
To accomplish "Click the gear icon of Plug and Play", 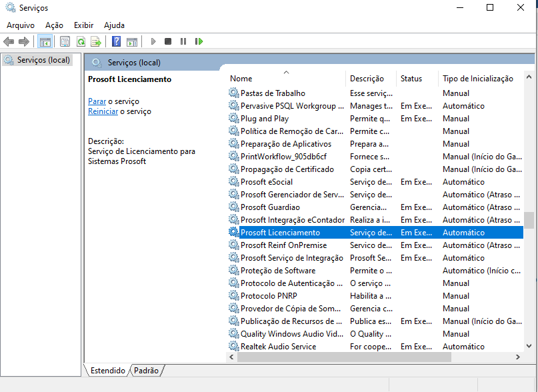I will pos(233,118).
